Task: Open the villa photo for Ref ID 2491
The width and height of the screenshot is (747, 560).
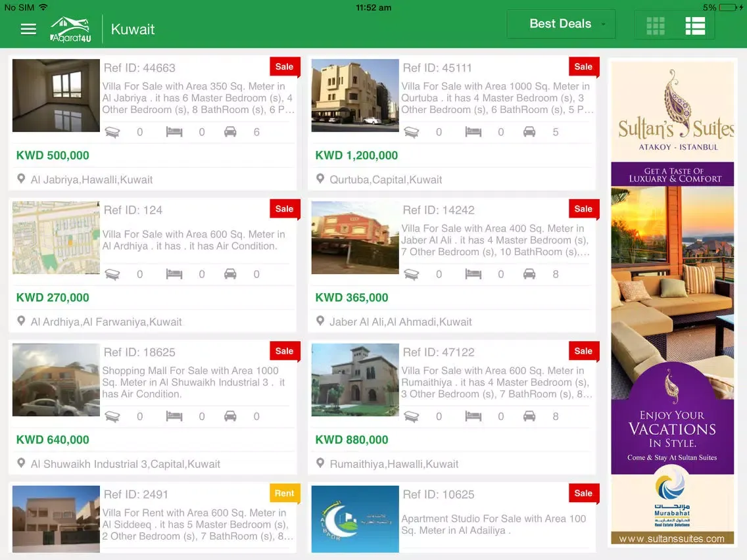Action: [x=56, y=519]
